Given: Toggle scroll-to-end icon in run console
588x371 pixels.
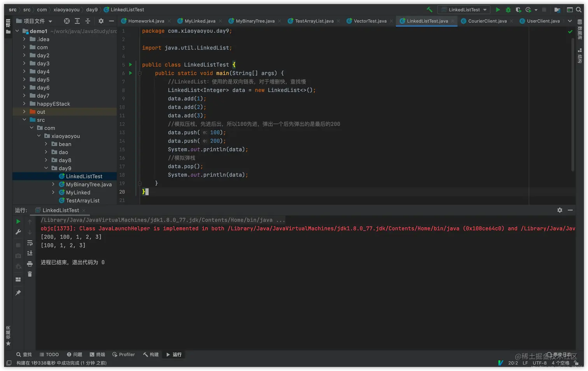Looking at the screenshot, I should tap(30, 253).
